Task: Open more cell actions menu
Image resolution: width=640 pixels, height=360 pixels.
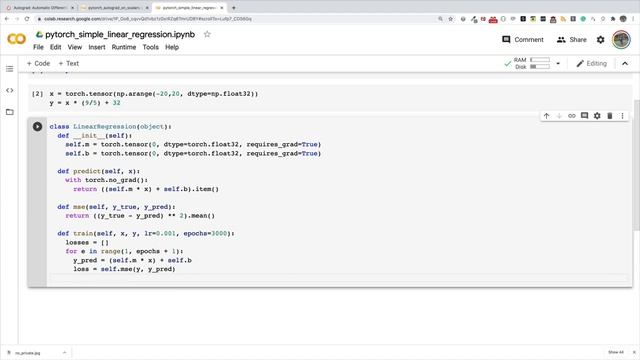Action: [622, 116]
